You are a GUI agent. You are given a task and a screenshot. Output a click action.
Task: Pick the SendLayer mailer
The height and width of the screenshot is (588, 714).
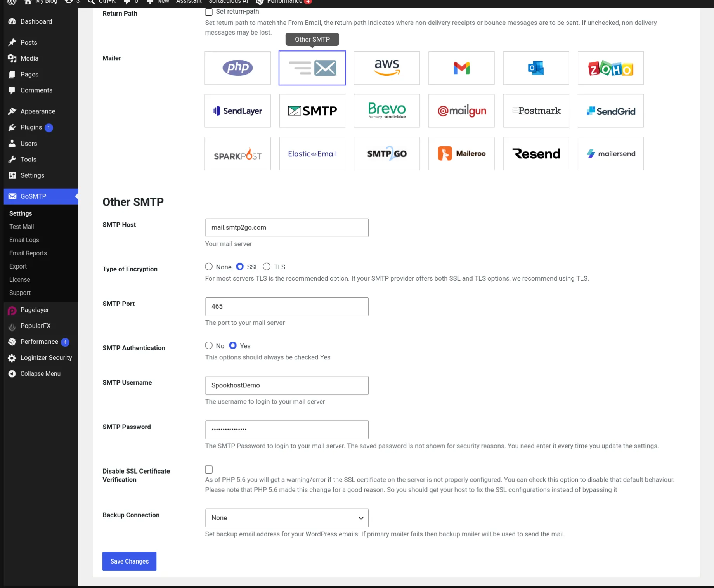(237, 111)
